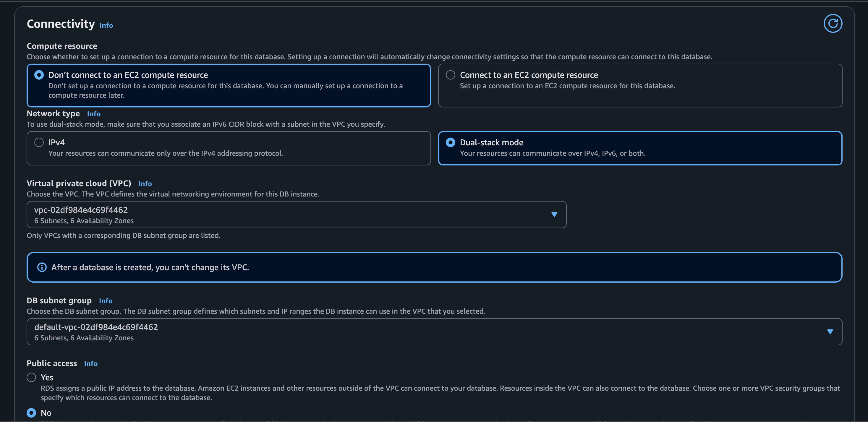This screenshot has height=422, width=868.
Task: Click DB subnet group dropdown arrow
Action: (830, 332)
